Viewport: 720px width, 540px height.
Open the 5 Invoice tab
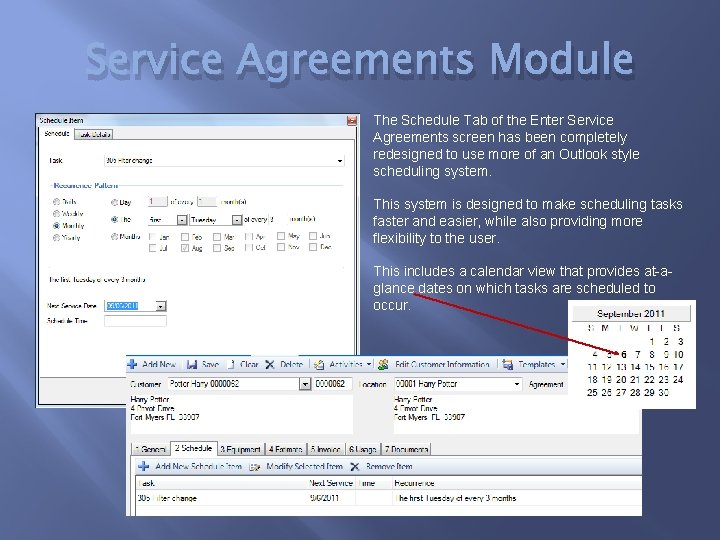point(325,449)
